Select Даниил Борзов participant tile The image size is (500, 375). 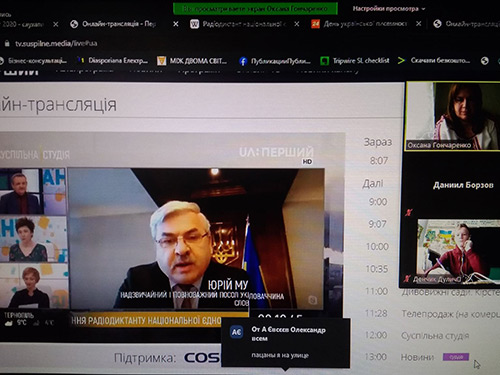(x=463, y=185)
